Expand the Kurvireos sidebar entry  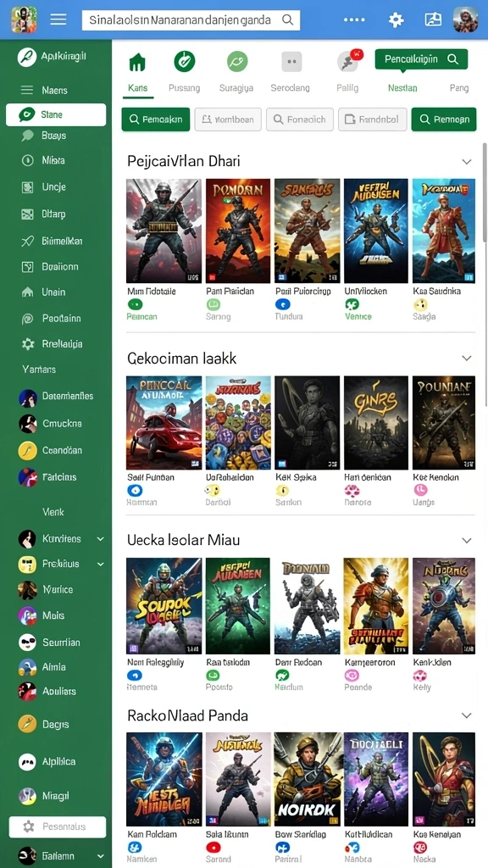click(x=100, y=538)
